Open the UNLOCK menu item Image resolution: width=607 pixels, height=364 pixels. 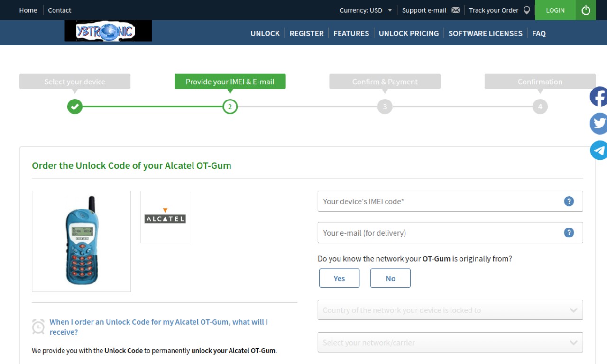coord(265,33)
